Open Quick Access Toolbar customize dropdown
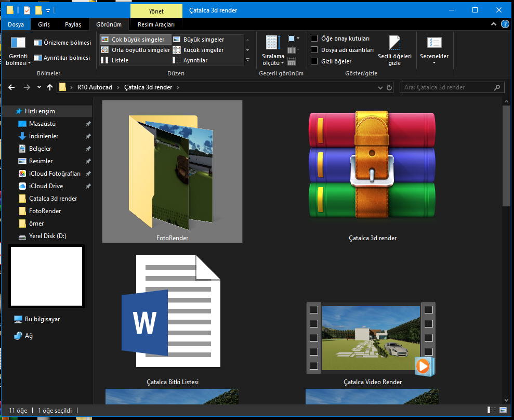The image size is (514, 420). pyautogui.click(x=48, y=11)
